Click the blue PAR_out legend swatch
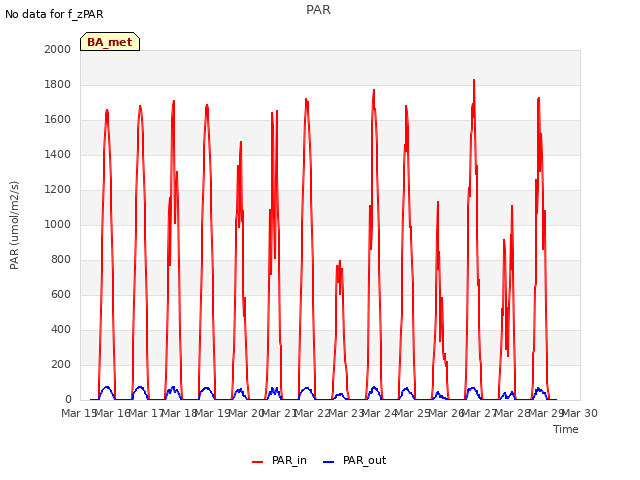This screenshot has width=640, height=480. [x=329, y=462]
